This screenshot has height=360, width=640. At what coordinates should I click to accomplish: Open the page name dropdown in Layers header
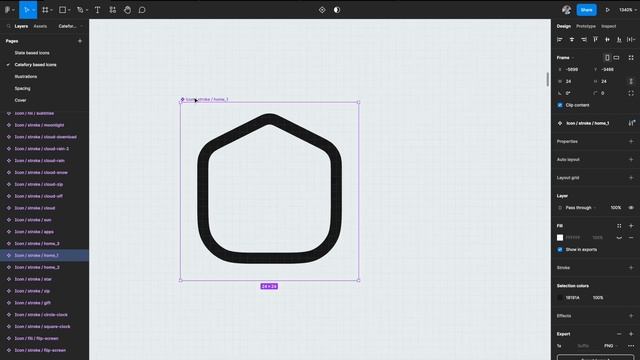[x=70, y=26]
